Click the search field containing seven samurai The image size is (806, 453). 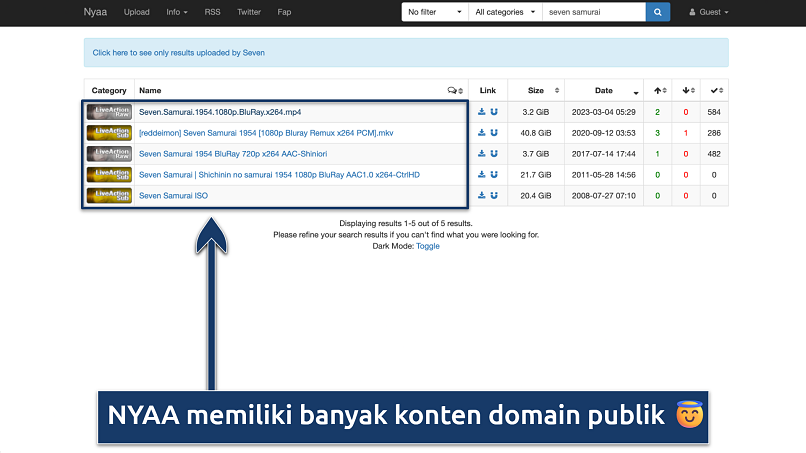click(593, 13)
